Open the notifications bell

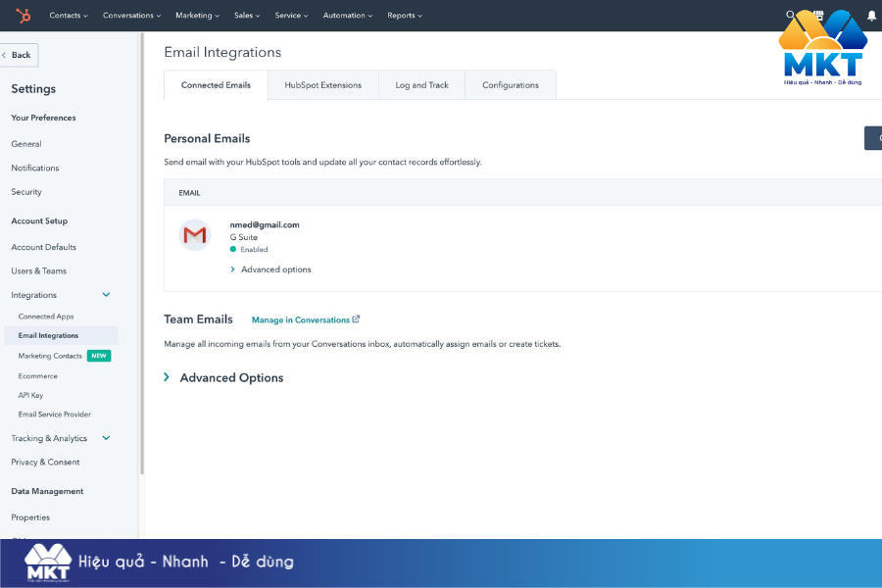tap(872, 14)
